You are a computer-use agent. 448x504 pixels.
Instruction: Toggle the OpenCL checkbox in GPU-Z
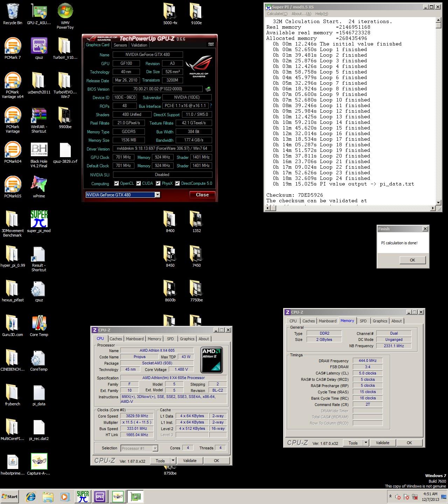117,183
